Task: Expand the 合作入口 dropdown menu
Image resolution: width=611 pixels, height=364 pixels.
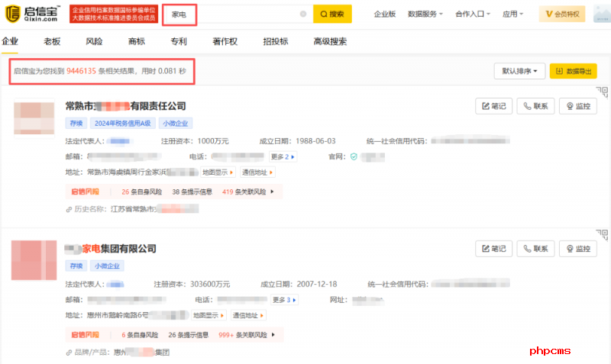Action: [x=473, y=14]
